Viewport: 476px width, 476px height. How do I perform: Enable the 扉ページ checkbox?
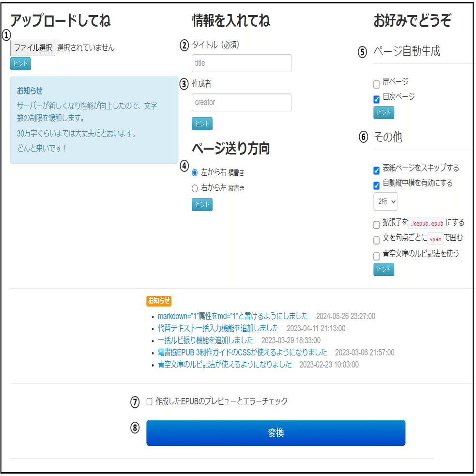[375, 83]
